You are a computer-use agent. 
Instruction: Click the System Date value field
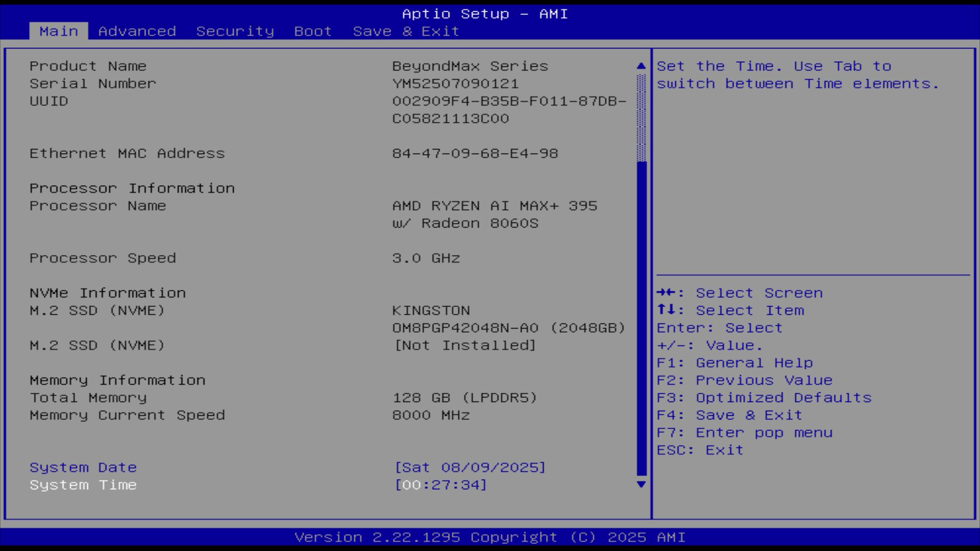click(x=470, y=467)
